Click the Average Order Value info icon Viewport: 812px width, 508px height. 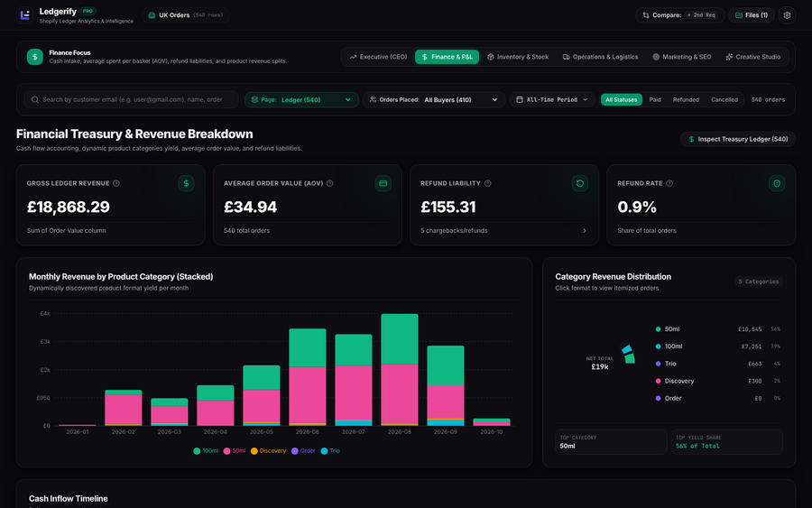330,183
